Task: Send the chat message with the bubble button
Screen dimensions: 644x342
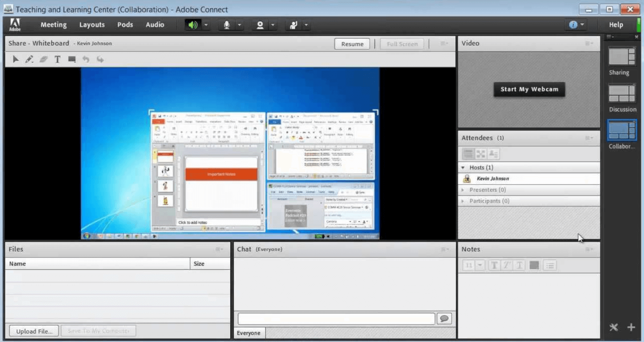Action: 444,319
